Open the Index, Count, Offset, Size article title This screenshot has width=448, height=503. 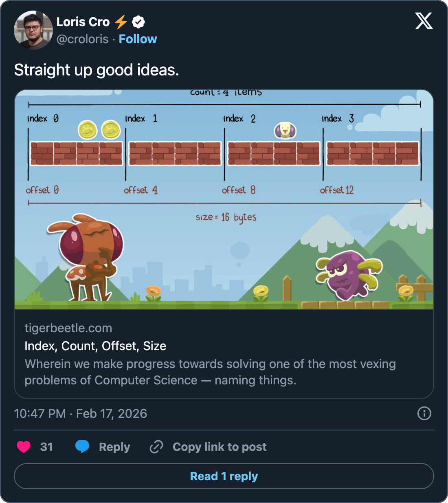[95, 346]
